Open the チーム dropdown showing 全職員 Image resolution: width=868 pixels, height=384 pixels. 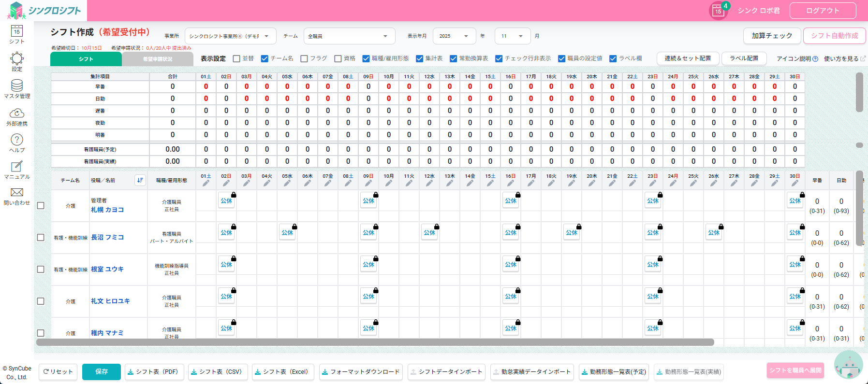(x=349, y=36)
